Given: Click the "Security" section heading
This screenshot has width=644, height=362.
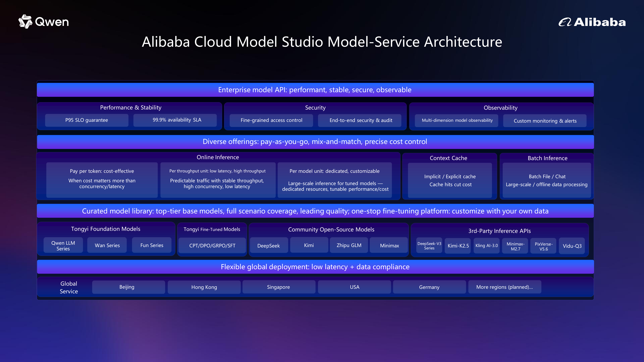Looking at the screenshot, I should tap(315, 108).
